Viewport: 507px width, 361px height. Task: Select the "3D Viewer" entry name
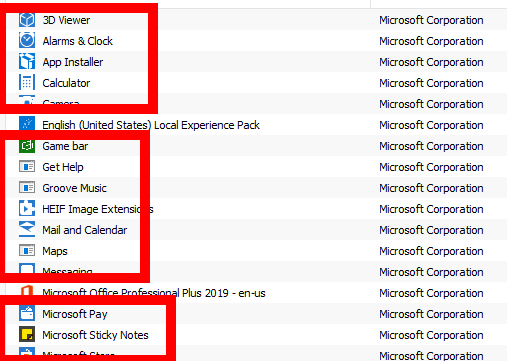(66, 20)
